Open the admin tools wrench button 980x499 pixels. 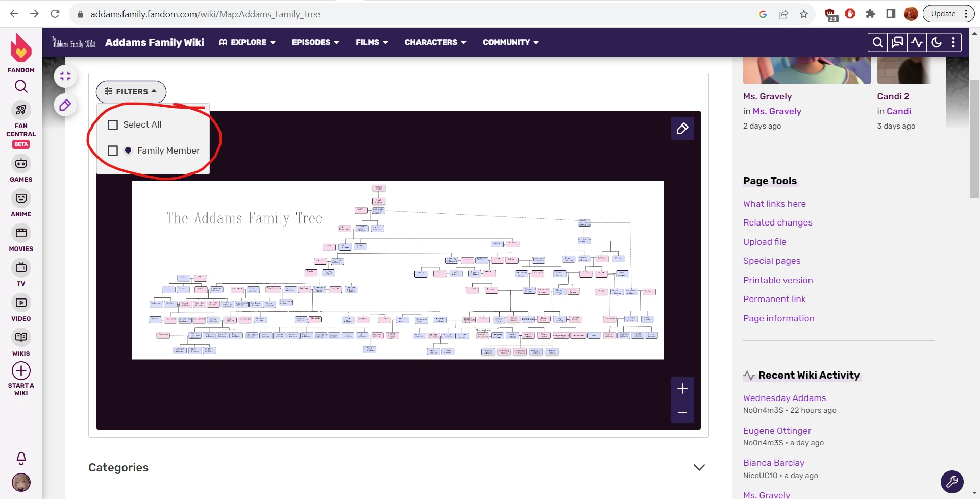tap(952, 482)
